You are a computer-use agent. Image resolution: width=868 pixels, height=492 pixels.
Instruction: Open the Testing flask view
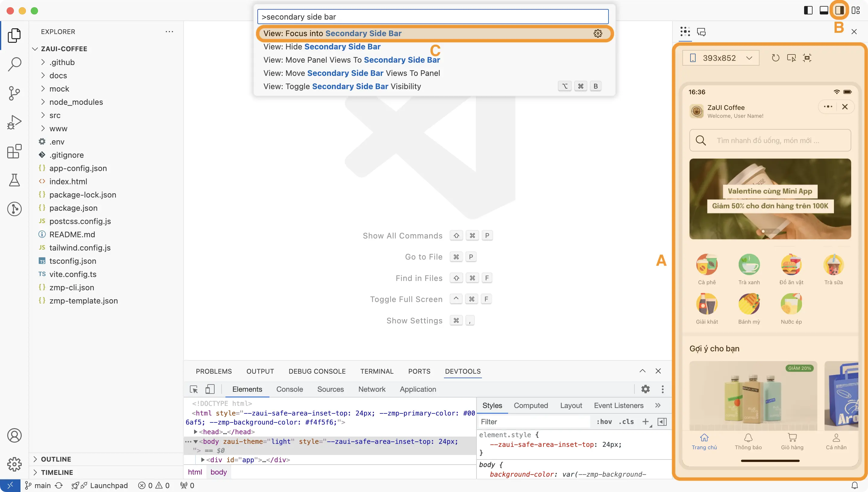14,180
